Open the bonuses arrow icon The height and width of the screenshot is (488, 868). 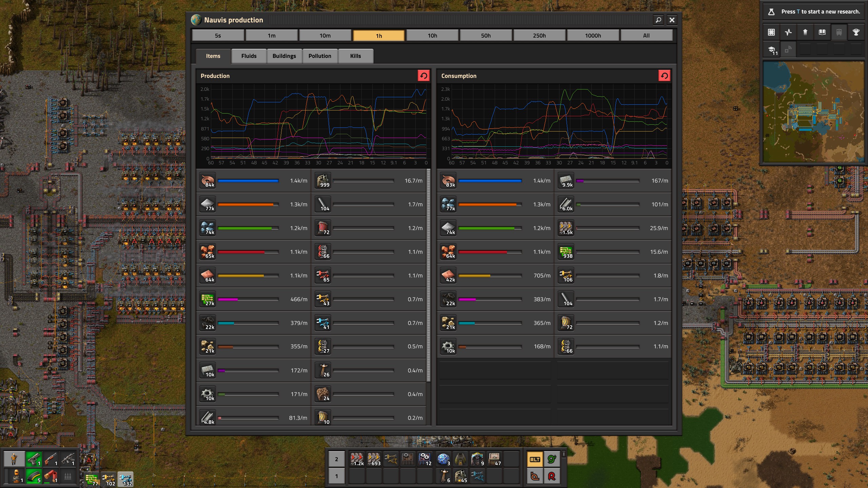tap(805, 32)
